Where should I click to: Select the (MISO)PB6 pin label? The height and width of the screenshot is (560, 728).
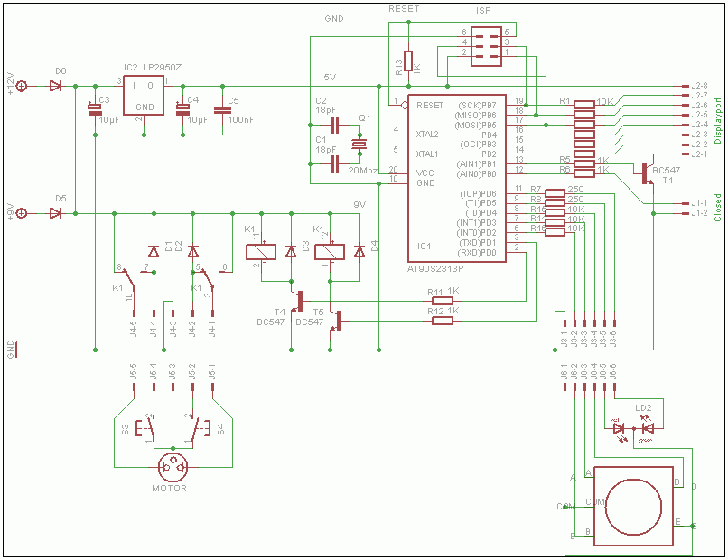point(475,115)
